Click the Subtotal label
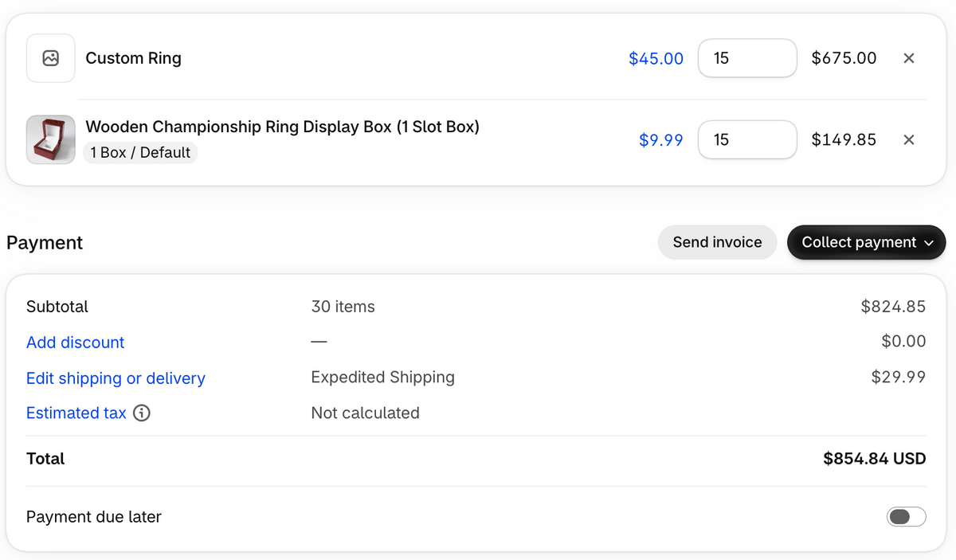This screenshot has width=956, height=560. click(57, 307)
